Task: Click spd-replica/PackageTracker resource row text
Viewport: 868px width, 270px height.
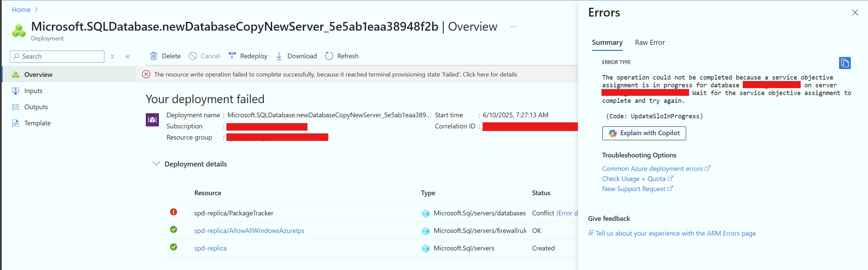Action: click(x=234, y=213)
